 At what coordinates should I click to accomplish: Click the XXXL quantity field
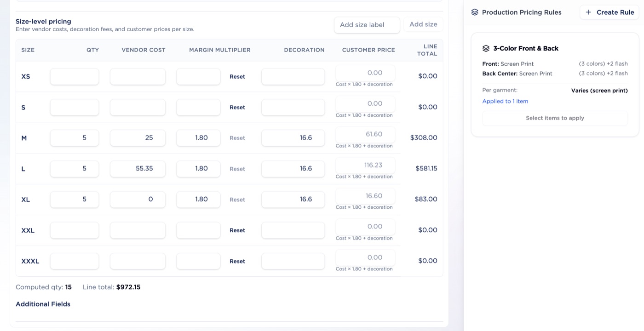pyautogui.click(x=75, y=261)
